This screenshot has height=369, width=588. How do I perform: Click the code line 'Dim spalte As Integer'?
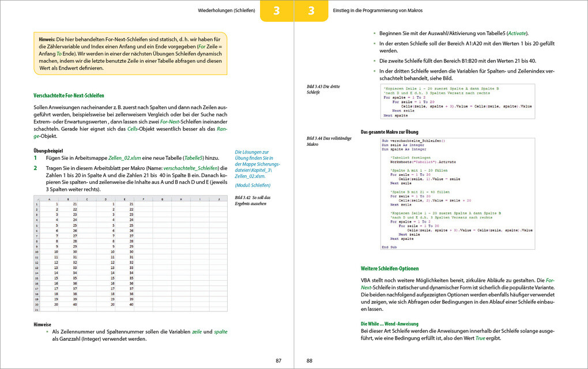click(404, 149)
